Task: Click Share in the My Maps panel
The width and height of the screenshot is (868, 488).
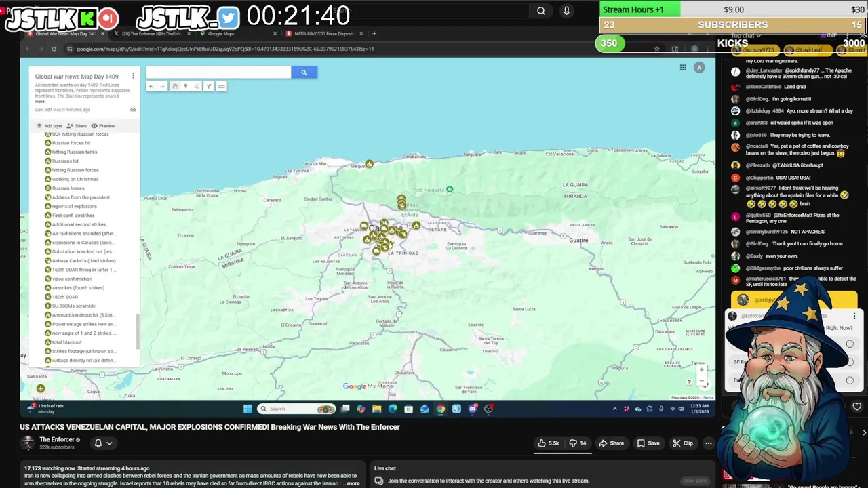Action: pyautogui.click(x=77, y=125)
